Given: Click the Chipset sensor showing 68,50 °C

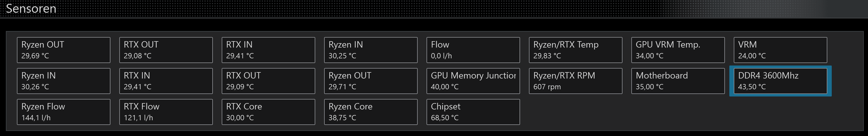Looking at the screenshot, I should [x=473, y=112].
